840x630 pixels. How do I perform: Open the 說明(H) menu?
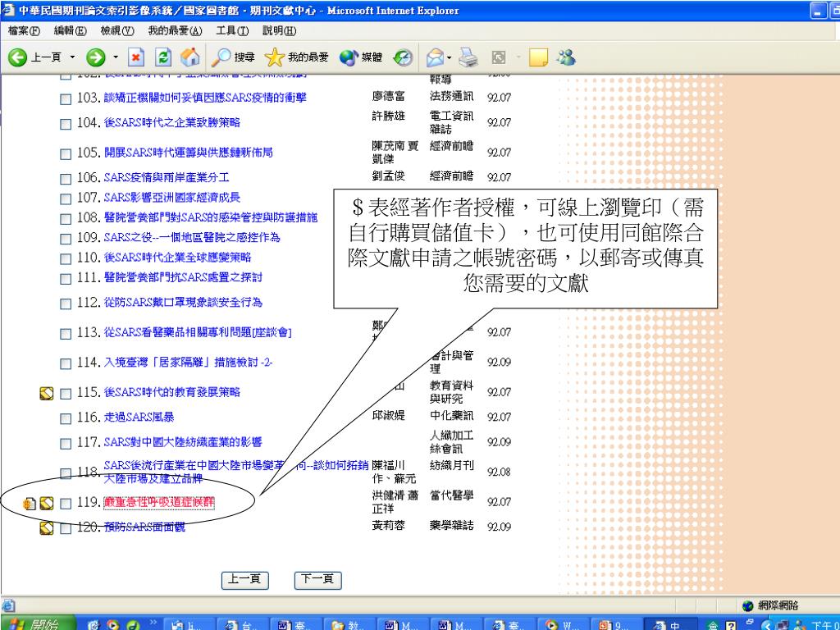coord(279,30)
